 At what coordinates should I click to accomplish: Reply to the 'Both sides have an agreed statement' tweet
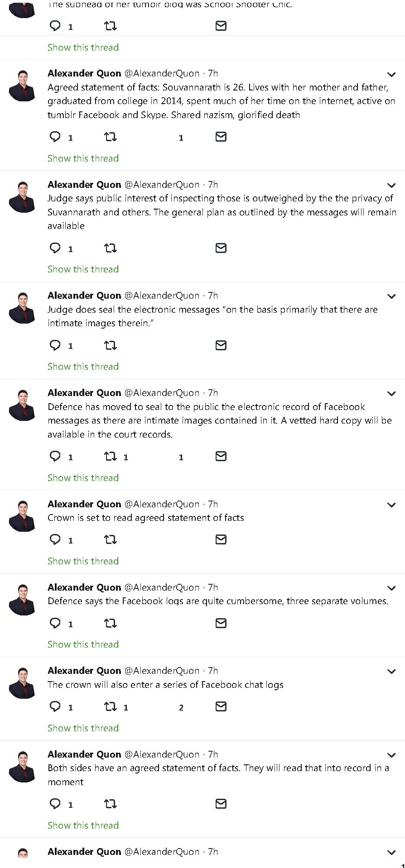[55, 804]
